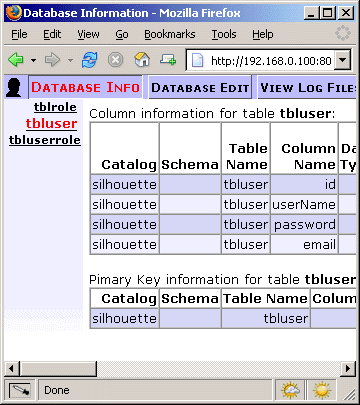This screenshot has width=360, height=405.
Task: Open the tblrole table link
Action: [55, 107]
